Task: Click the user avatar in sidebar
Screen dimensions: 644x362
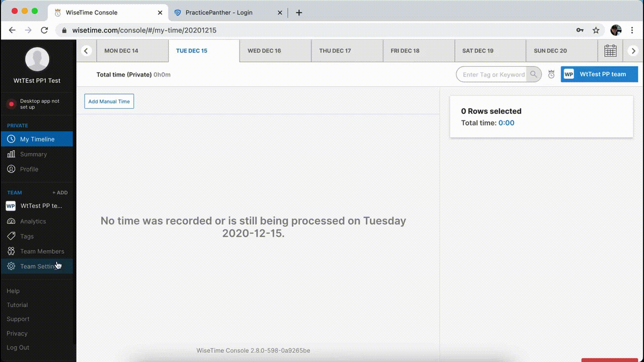Action: point(37,59)
